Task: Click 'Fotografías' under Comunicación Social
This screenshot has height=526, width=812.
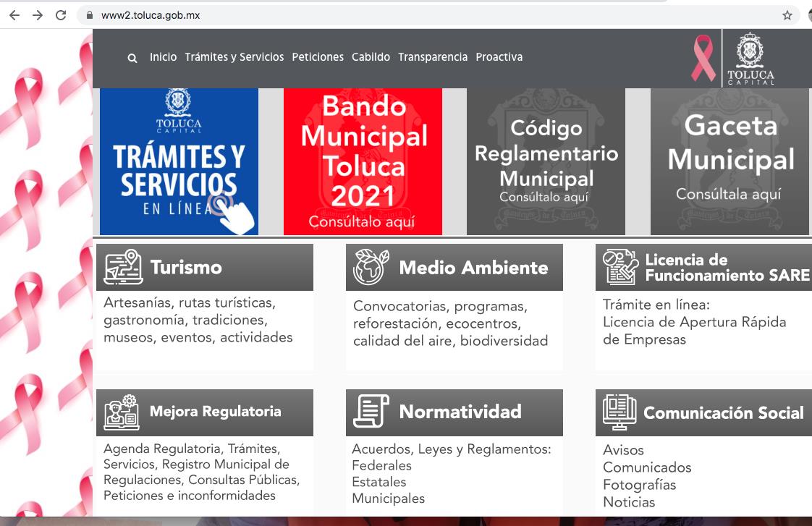Action: (640, 485)
